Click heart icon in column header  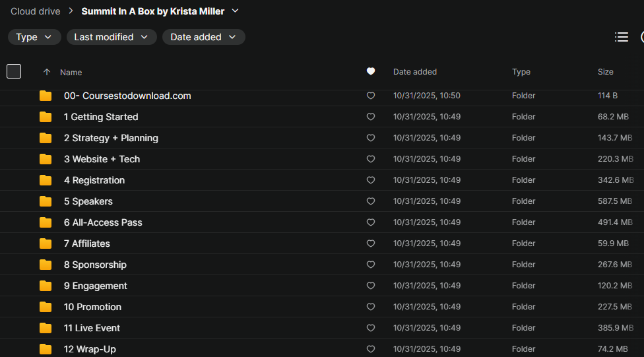pyautogui.click(x=371, y=72)
